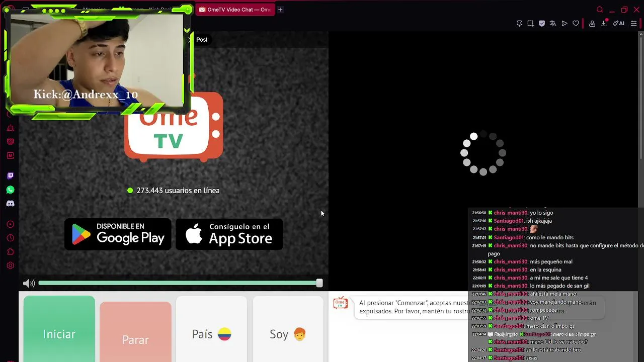Image resolution: width=644 pixels, height=362 pixels.
Task: Open the País country selector
Action: (211, 329)
